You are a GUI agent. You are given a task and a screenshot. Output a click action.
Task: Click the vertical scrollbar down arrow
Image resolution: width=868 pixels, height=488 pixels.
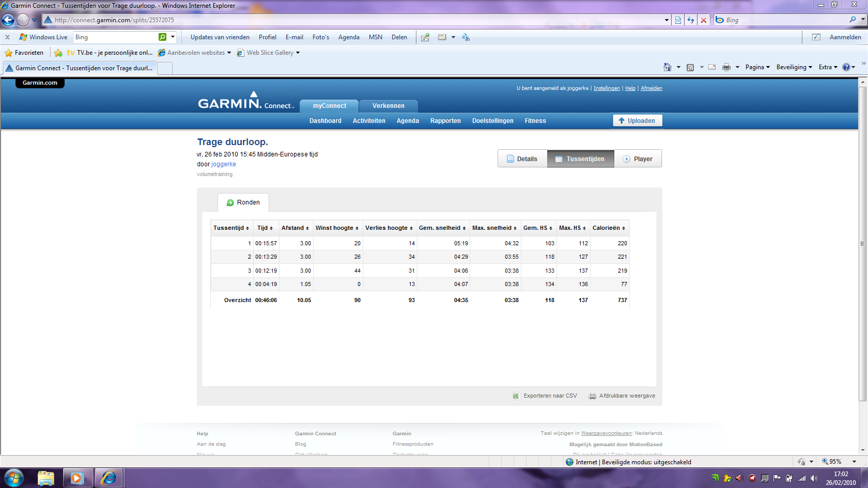(x=863, y=450)
